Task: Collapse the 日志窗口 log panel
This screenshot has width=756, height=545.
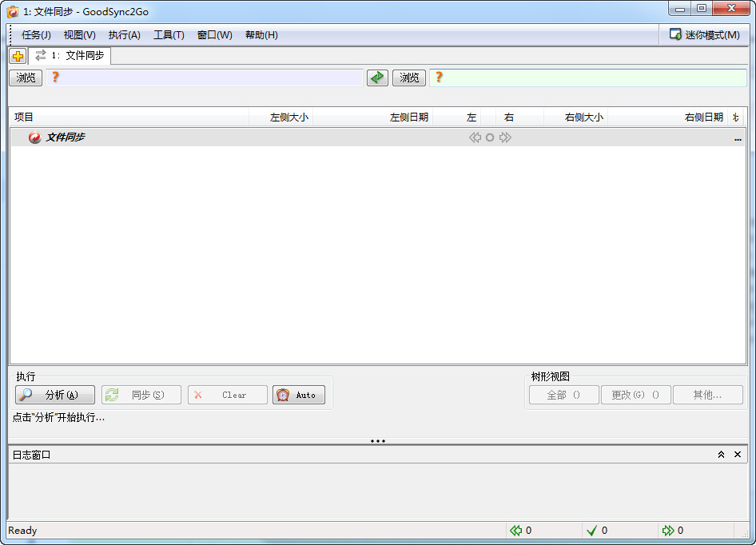Action: point(721,455)
